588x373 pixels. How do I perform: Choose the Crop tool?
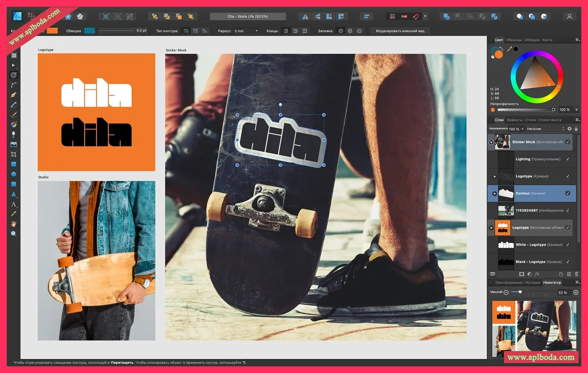[14, 154]
